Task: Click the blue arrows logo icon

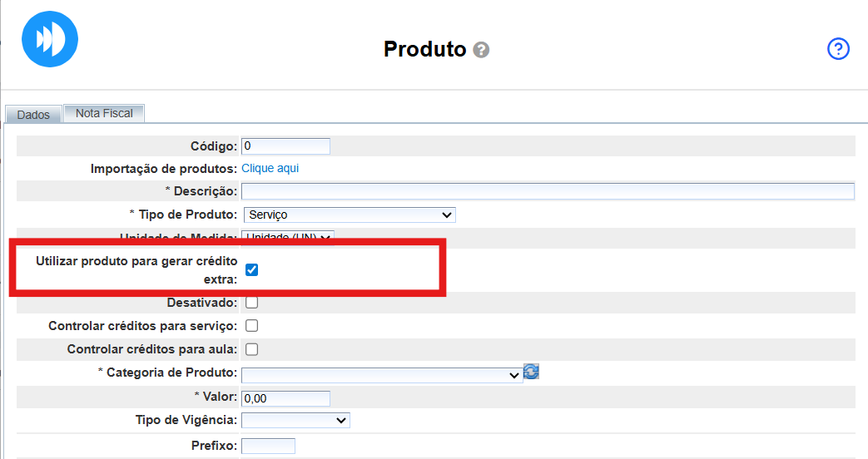Action: [50, 39]
